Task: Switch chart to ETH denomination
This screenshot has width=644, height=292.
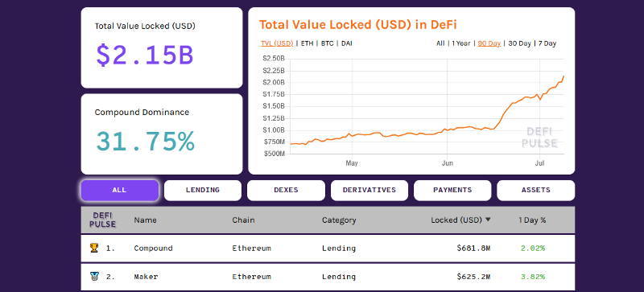Action: (307, 43)
